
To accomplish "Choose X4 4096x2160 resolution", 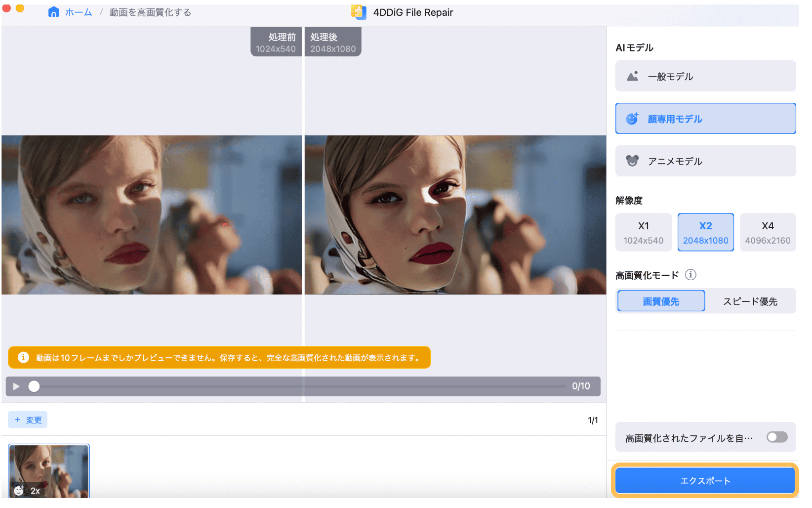I will (x=768, y=232).
